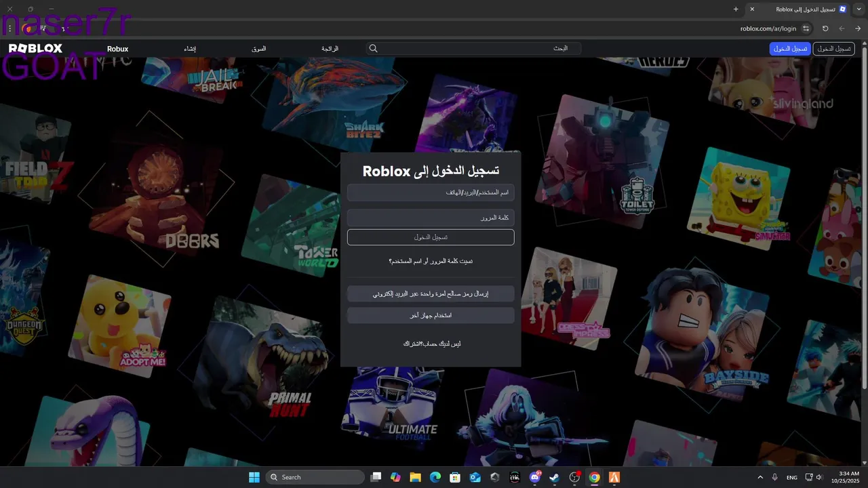
Task: Click the microphone icon in system tray
Action: click(x=775, y=477)
